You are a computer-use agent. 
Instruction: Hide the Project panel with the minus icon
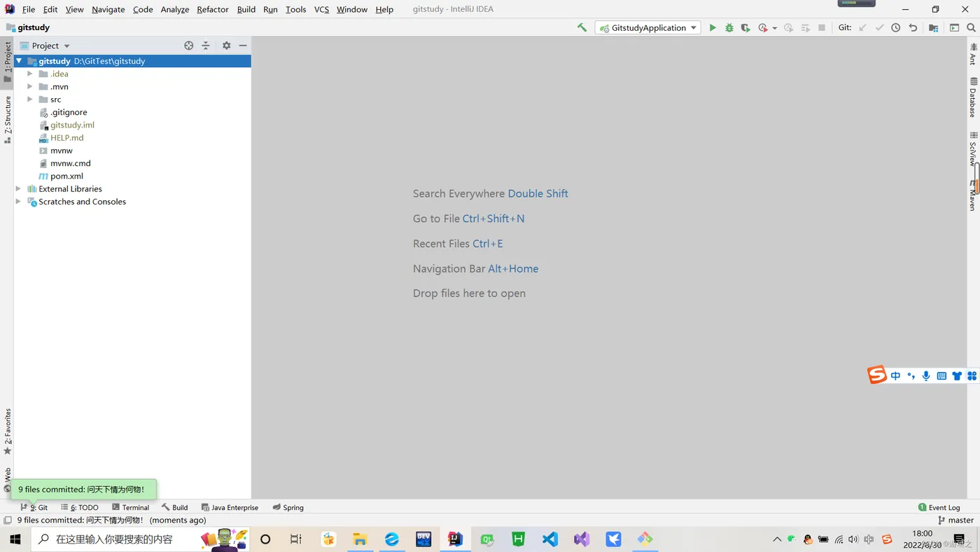pyautogui.click(x=243, y=46)
